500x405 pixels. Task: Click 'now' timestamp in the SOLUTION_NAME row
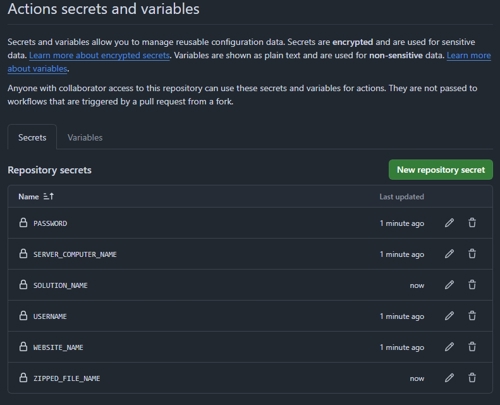click(x=417, y=285)
